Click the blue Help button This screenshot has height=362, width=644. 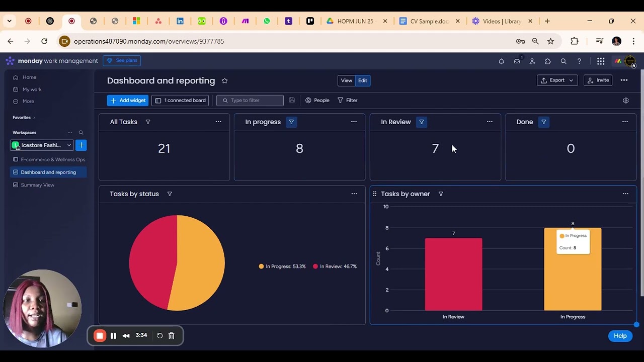(620, 336)
